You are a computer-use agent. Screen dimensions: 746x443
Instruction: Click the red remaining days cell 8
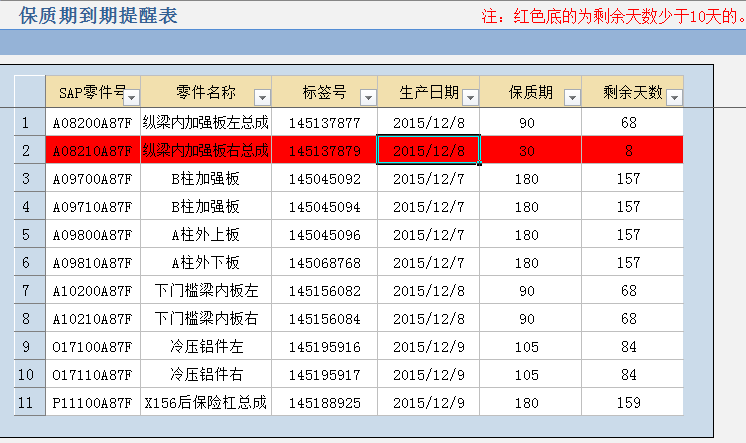tap(628, 150)
